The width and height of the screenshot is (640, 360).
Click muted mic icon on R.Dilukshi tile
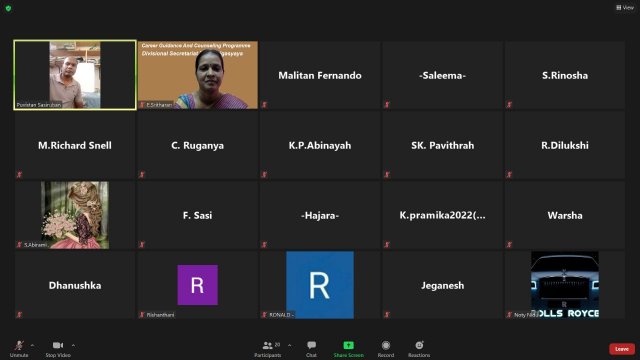[509, 175]
